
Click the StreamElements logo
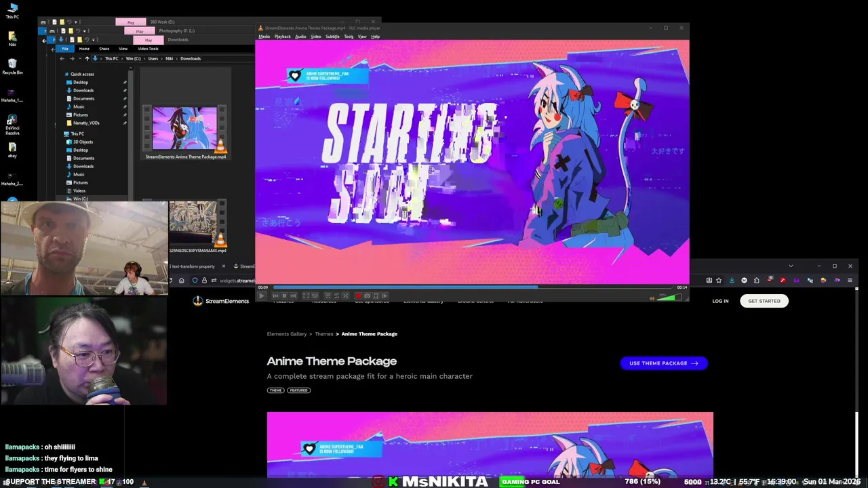[221, 301]
